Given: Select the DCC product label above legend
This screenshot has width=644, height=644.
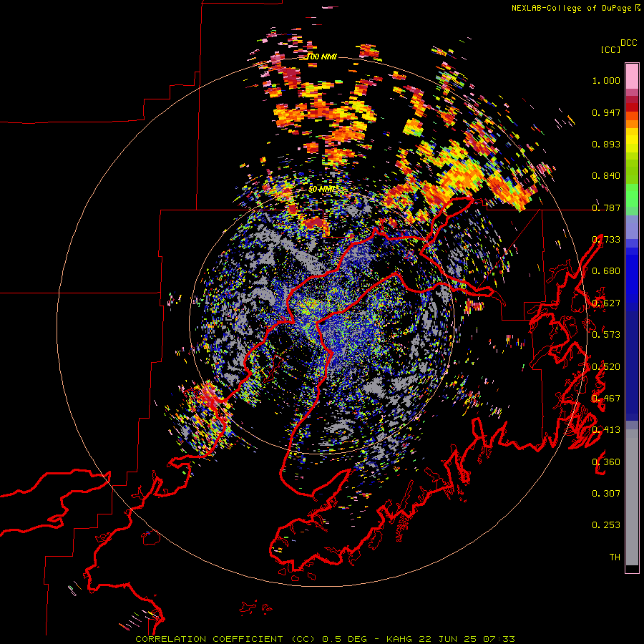Looking at the screenshot, I should pyautogui.click(x=628, y=43).
